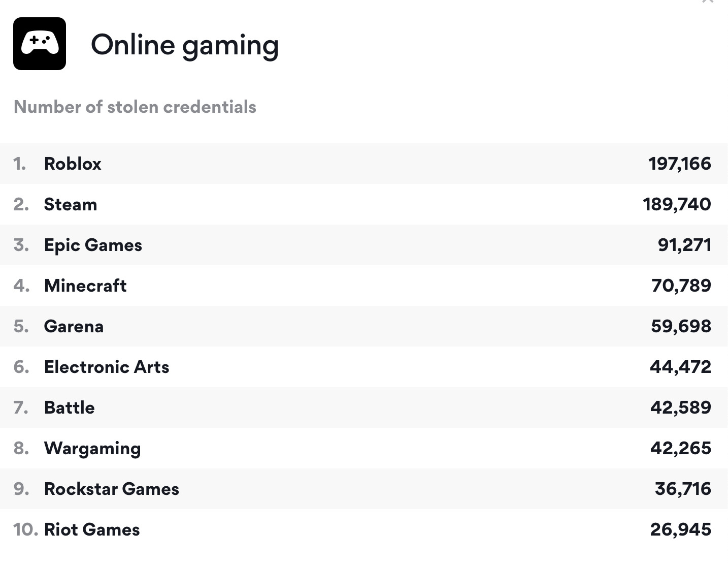Click the 91,271 stolen credentials figure
Screen dimensions: 728x564
pos(684,245)
